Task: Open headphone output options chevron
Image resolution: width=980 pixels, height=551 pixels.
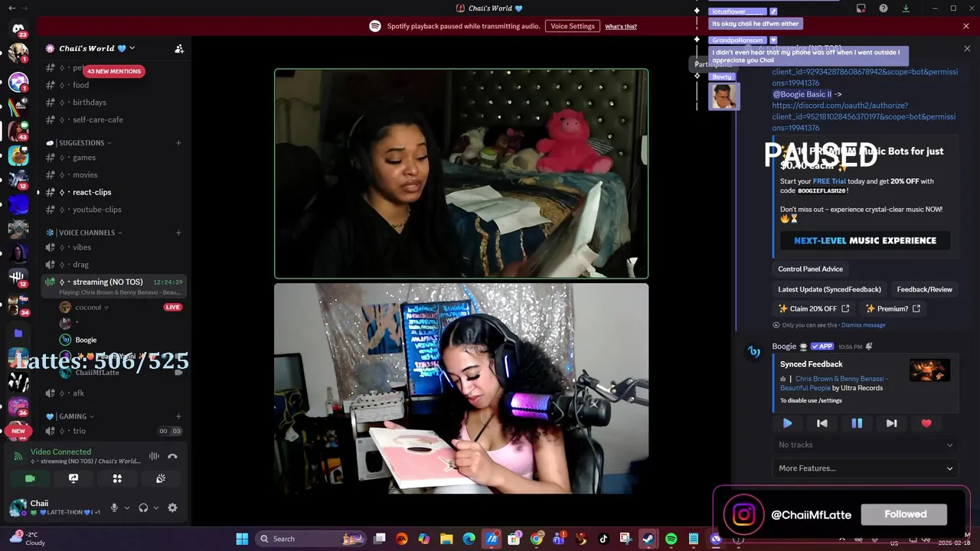Action: point(156,507)
